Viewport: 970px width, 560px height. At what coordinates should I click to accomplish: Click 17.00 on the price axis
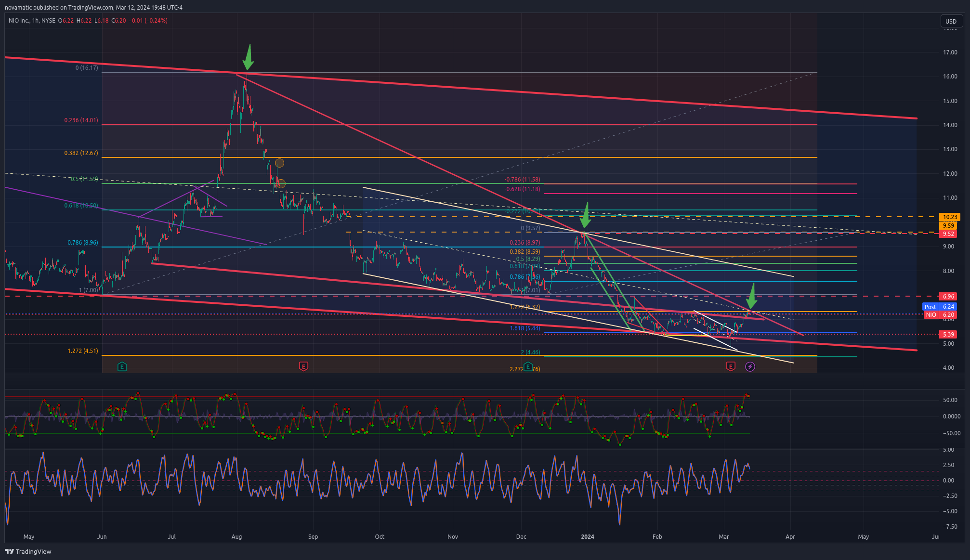tap(950, 52)
